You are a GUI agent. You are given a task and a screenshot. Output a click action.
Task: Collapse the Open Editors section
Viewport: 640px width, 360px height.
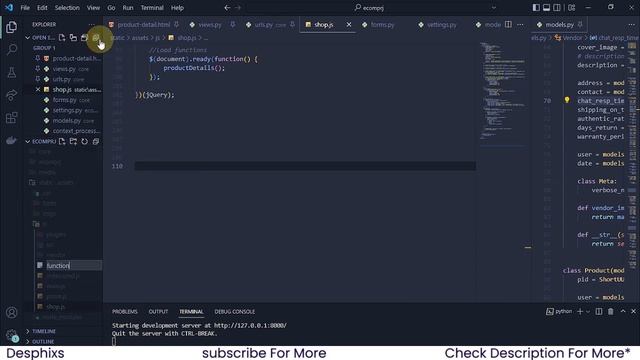(27, 38)
